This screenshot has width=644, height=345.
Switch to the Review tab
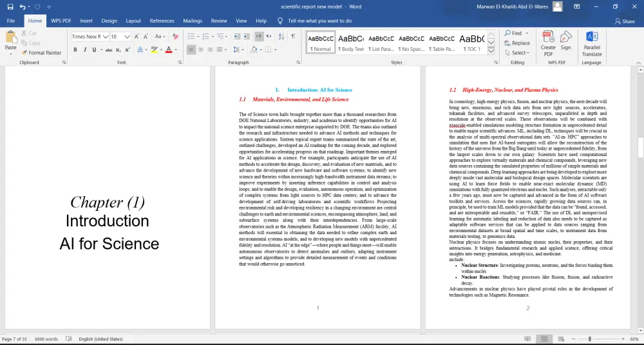219,21
